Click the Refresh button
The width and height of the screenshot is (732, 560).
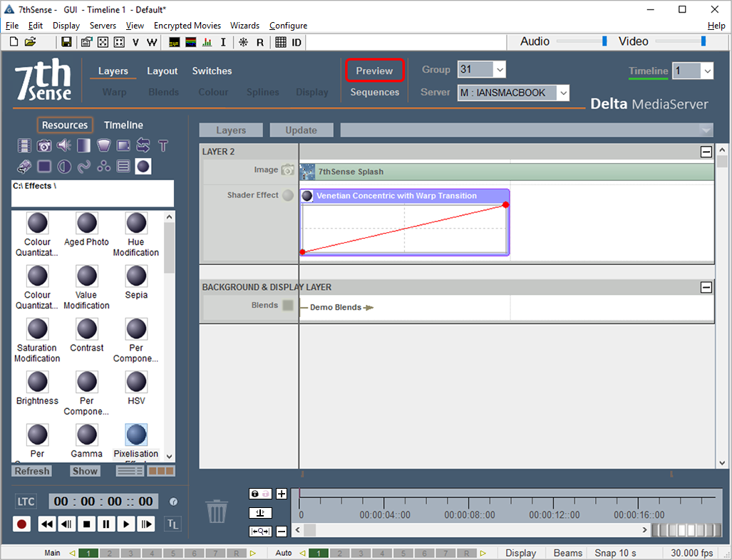[32, 471]
